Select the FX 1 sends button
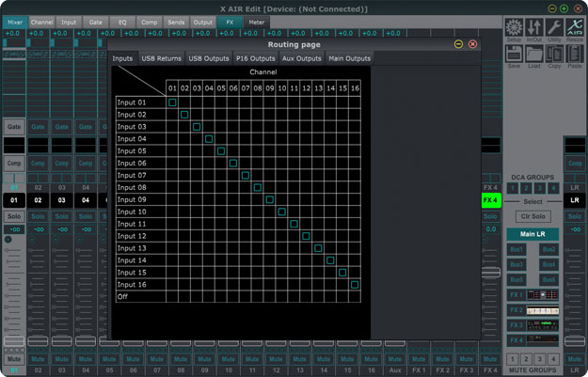 click(516, 295)
